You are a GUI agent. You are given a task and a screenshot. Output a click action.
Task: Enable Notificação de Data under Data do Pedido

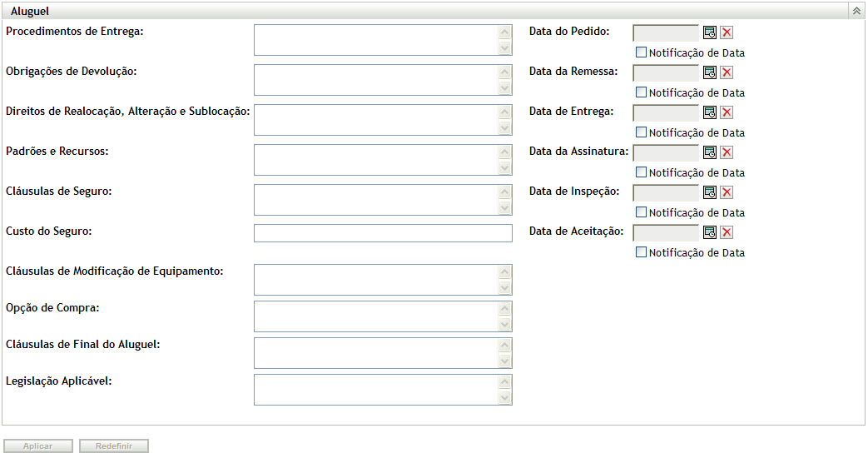pos(641,52)
